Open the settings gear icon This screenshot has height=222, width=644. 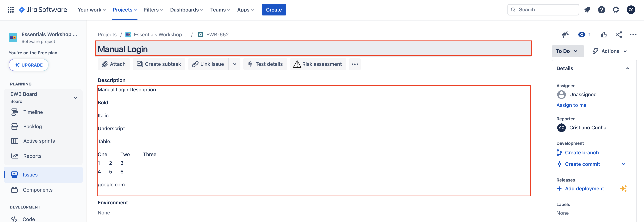616,10
